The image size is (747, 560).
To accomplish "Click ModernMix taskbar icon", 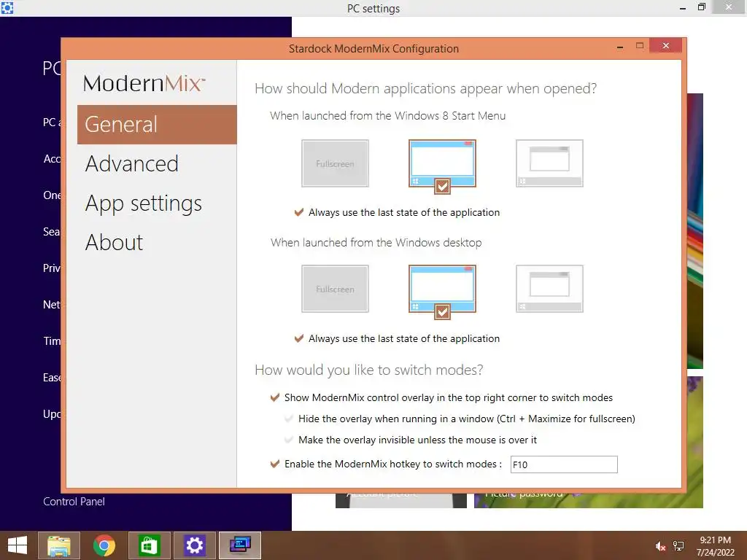I will click(240, 545).
